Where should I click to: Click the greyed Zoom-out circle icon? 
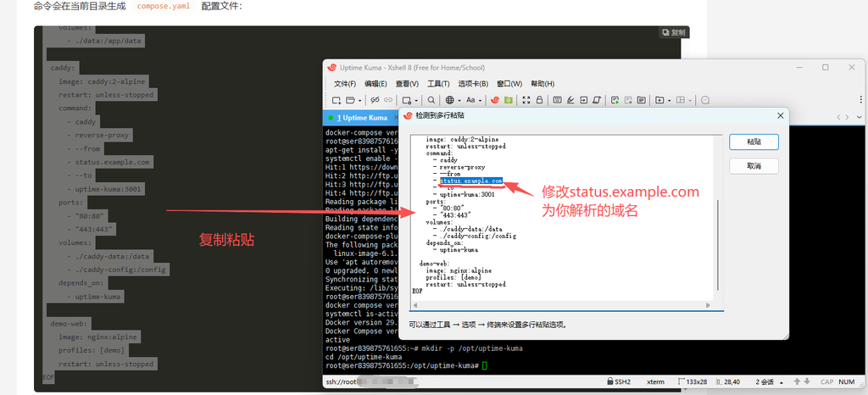click(705, 100)
